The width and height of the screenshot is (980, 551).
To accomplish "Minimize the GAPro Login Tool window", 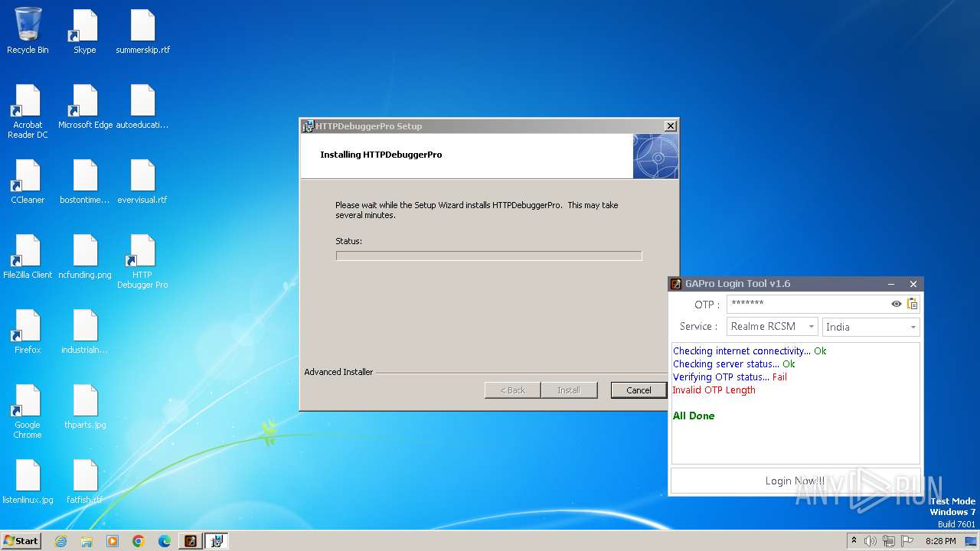I will pyautogui.click(x=893, y=284).
